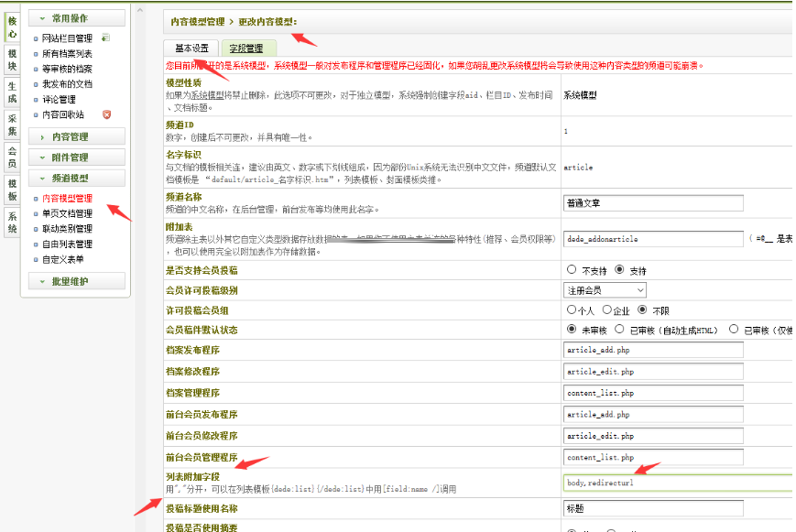Click the red shield icon beside 内容回收站
796x532 pixels.
[106, 114]
